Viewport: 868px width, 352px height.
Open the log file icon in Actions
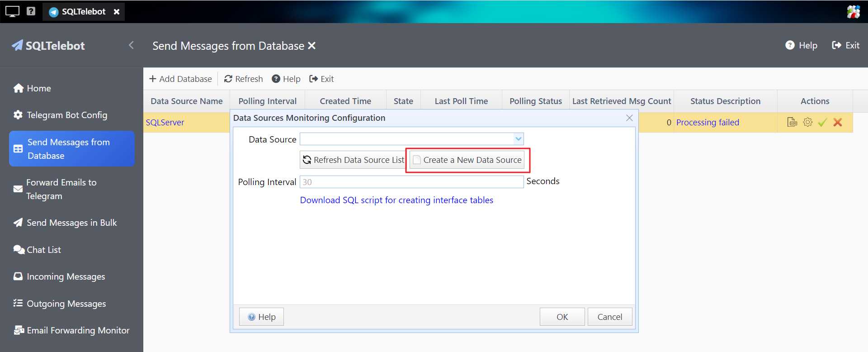(792, 122)
